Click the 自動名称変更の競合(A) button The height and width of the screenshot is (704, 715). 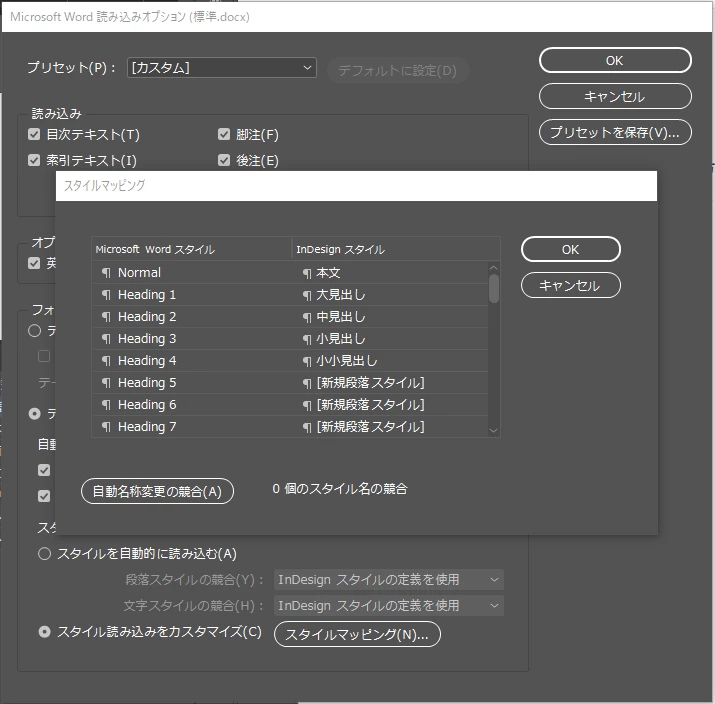pyautogui.click(x=157, y=491)
